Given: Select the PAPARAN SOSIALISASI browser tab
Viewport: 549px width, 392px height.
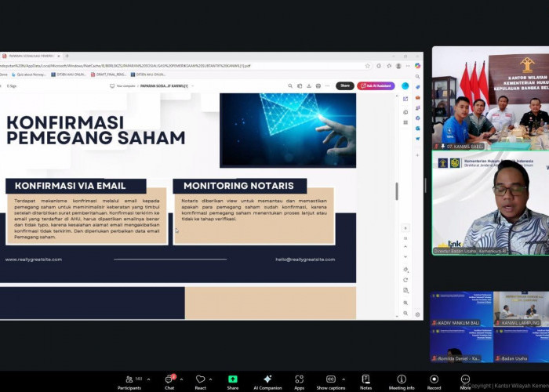Looking at the screenshot, I should tap(31, 56).
